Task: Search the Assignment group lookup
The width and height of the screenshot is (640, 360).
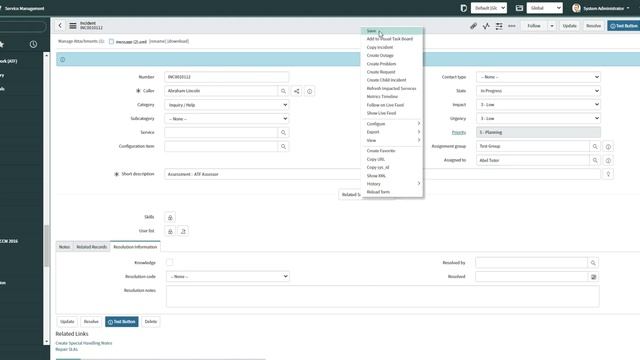Action: 595,146
